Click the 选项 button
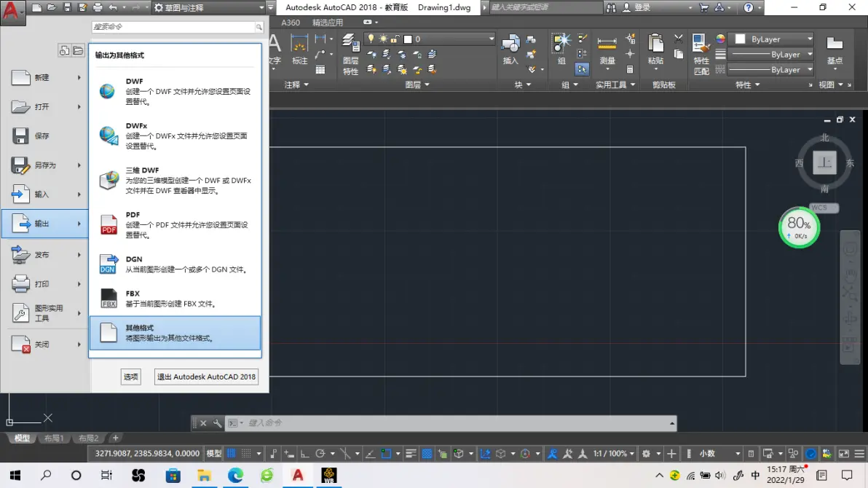 pyautogui.click(x=130, y=377)
